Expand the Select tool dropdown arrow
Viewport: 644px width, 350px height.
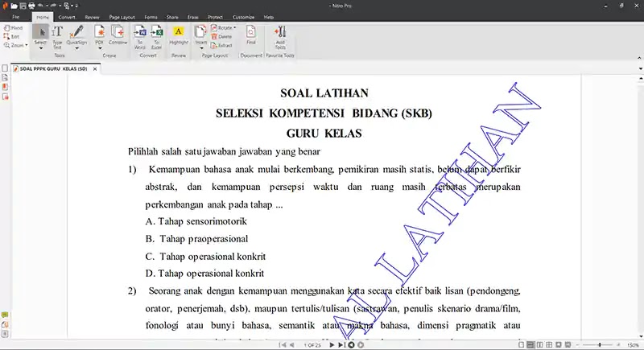click(40, 48)
